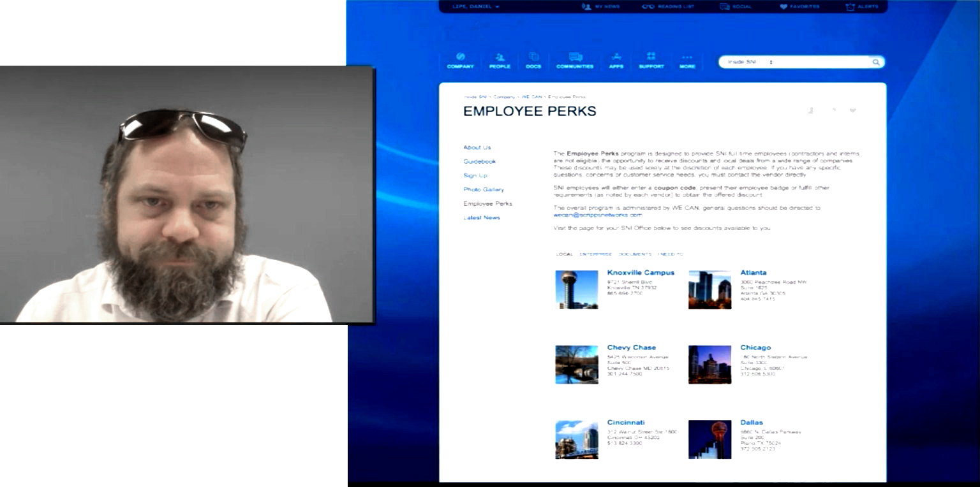This screenshot has height=487, width=980.
Task: Switch to the Enterprise tab
Action: click(x=595, y=254)
